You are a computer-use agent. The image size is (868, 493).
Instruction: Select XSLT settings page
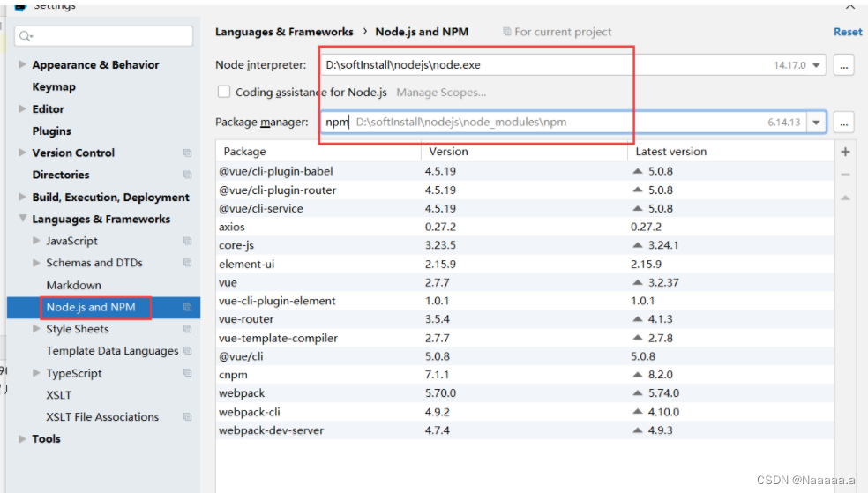tap(59, 395)
